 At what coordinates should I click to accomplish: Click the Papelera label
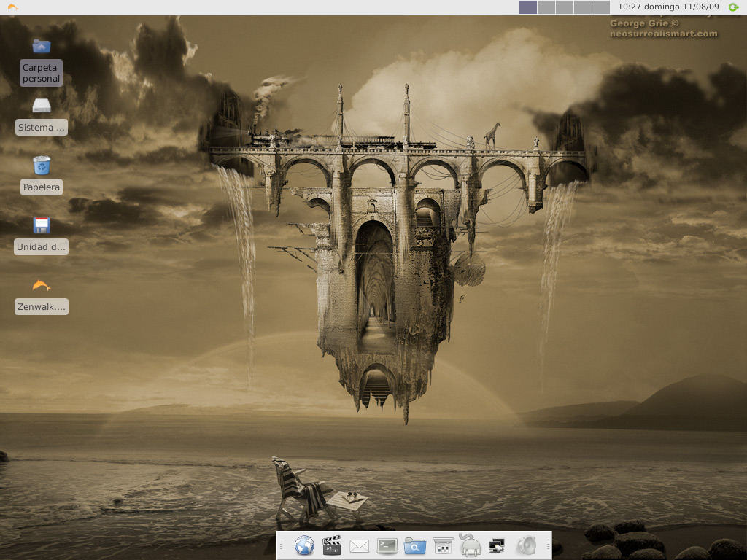(42, 187)
